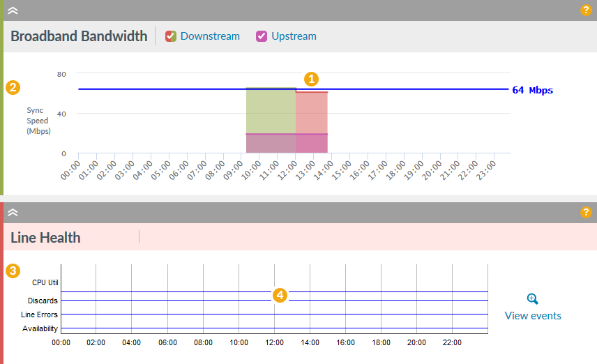Click the red downstream area after 12:00
Image resolution: width=597 pixels, height=364 pixels.
click(312, 113)
